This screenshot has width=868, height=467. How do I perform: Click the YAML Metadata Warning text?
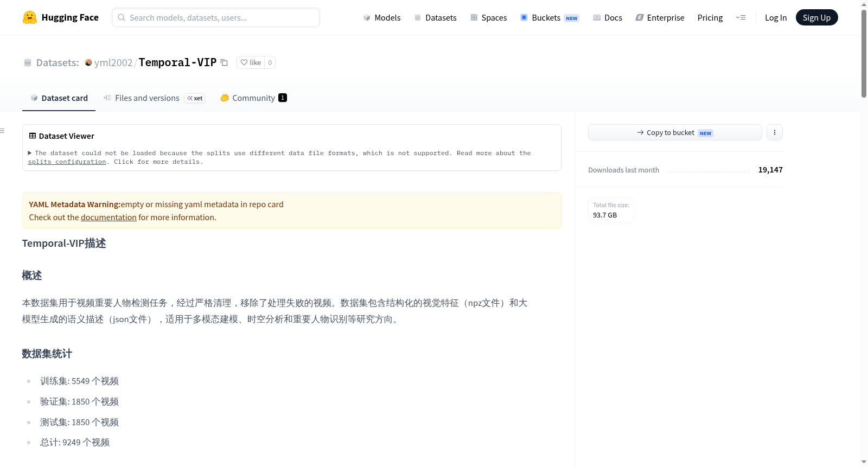pyautogui.click(x=75, y=204)
